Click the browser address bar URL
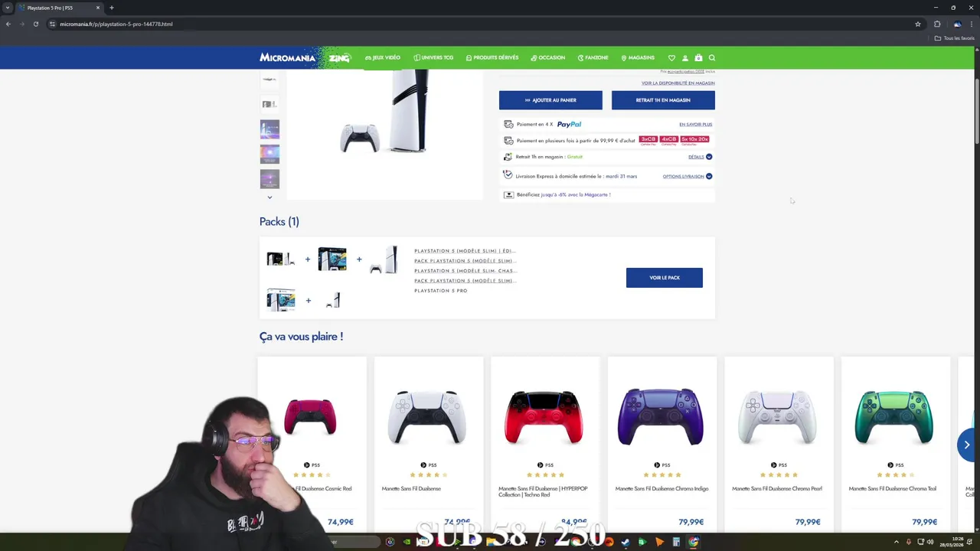Image resolution: width=980 pixels, height=551 pixels. [x=116, y=24]
